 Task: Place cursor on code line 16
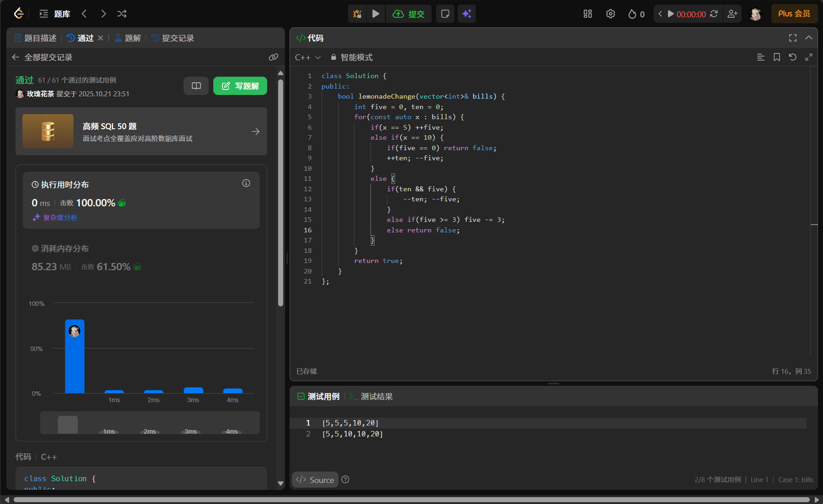[423, 230]
